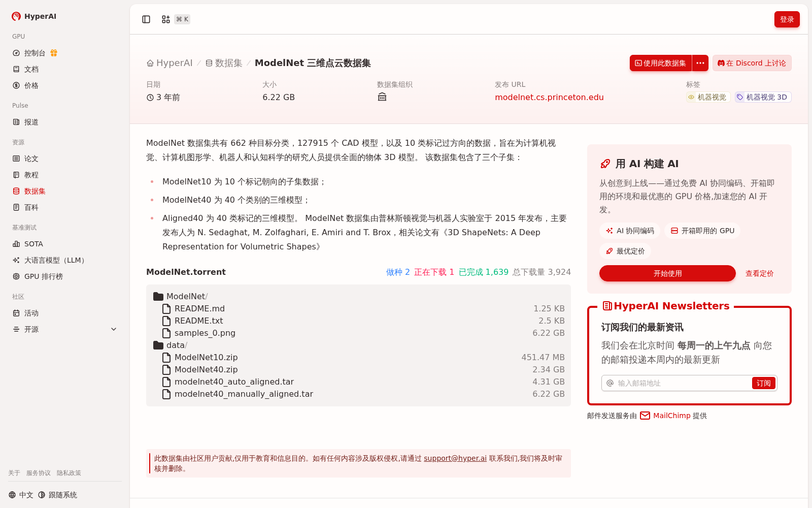This screenshot has height=508, width=812.
Task: Click samples_0.png file name
Action: pos(205,333)
